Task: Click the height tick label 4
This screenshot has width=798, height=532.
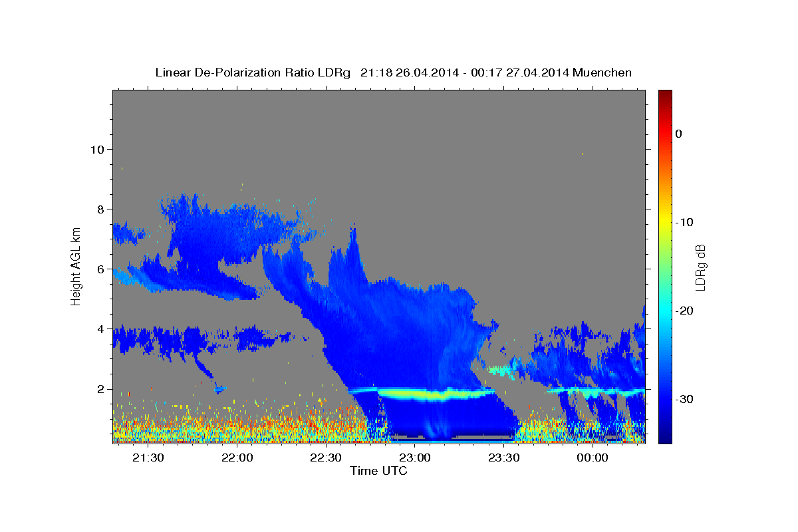Action: 100,329
